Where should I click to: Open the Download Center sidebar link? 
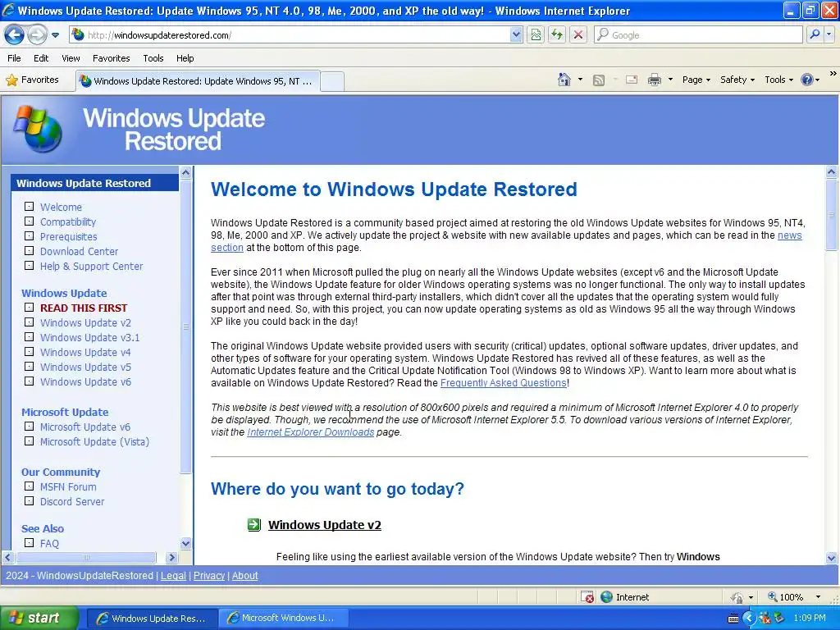pyautogui.click(x=80, y=251)
